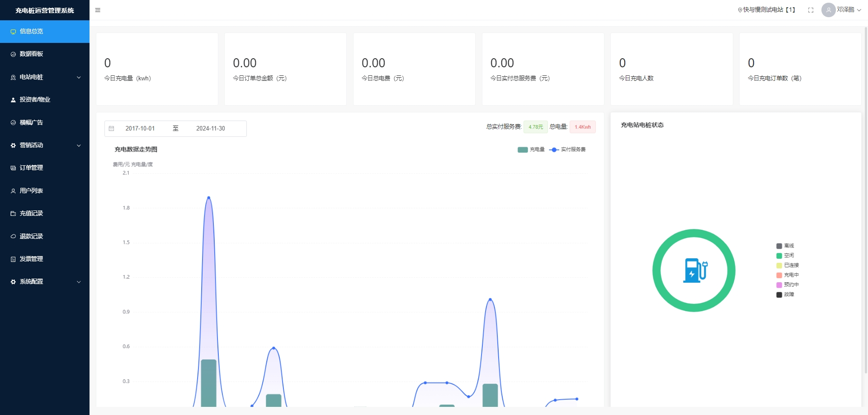Open 发票管理 menu item
This screenshot has width=868, height=415.
(x=45, y=259)
